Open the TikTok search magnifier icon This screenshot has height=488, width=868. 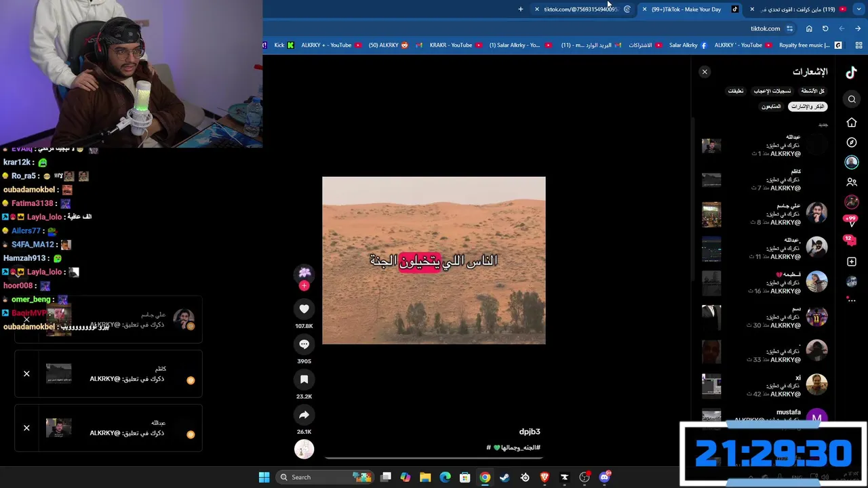852,100
